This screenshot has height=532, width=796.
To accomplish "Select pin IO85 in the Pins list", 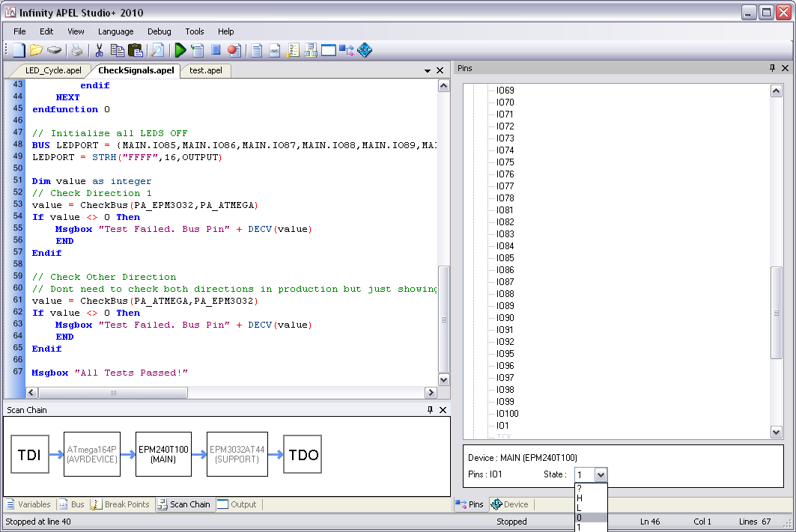I will (x=505, y=258).
